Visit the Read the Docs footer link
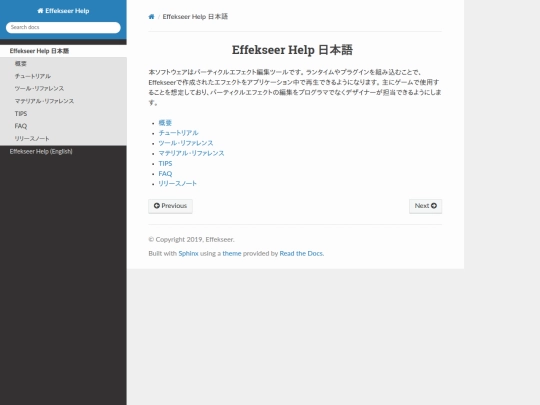Screen dimensions: 540x405 click(x=301, y=253)
